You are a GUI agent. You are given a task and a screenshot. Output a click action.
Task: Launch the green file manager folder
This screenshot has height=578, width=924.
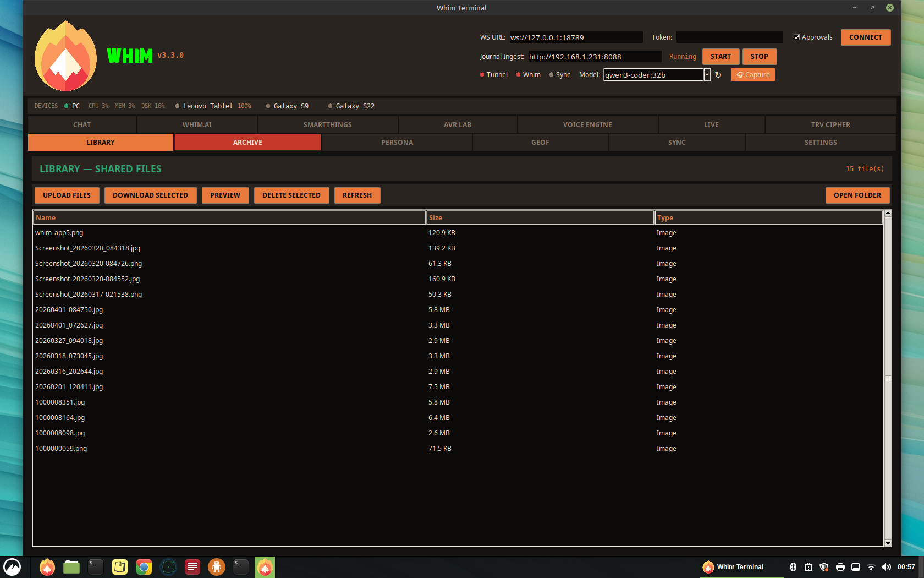coord(71,567)
